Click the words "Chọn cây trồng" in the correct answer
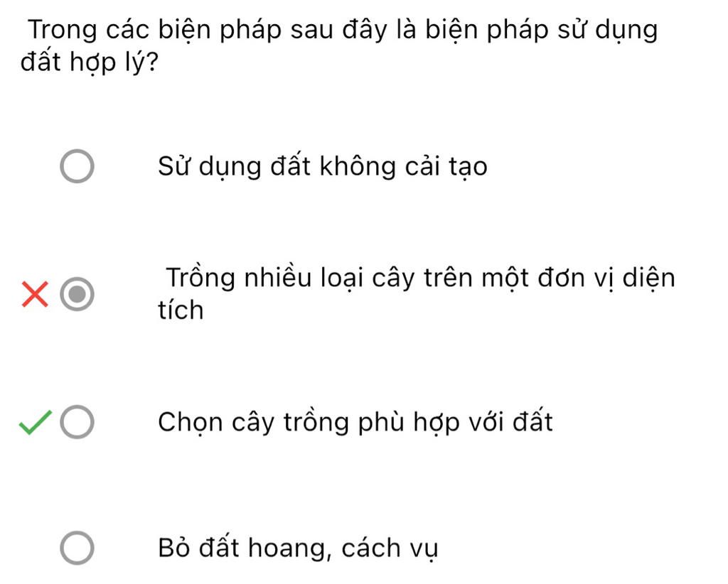 pos(252,423)
